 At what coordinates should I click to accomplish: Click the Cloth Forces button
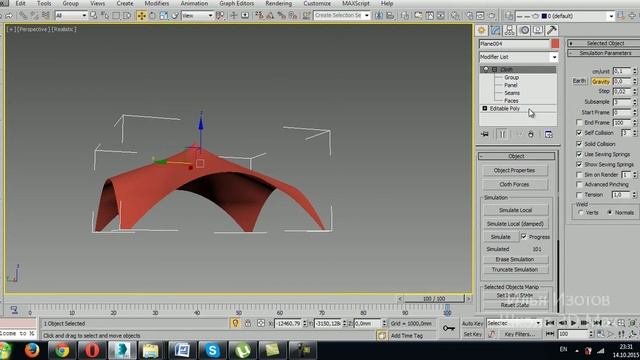coord(515,184)
